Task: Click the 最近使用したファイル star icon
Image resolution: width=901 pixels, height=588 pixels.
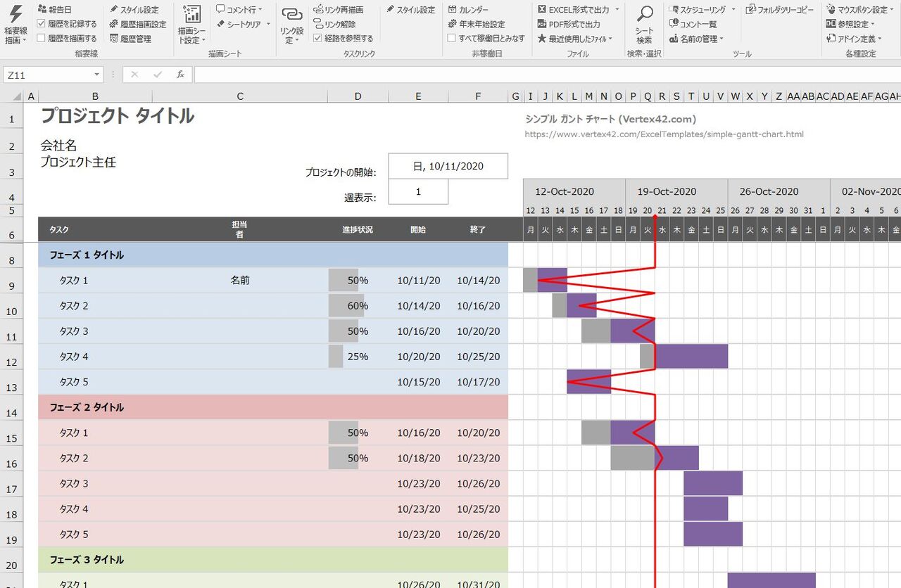Action: coord(542,39)
